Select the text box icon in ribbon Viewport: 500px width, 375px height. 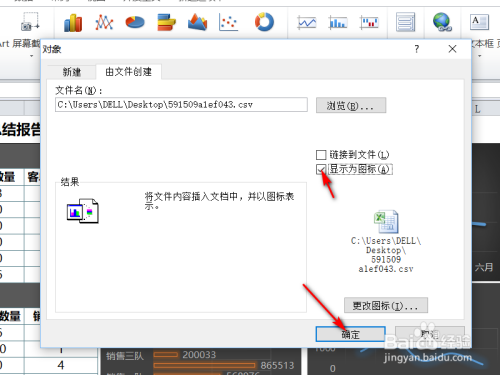[x=479, y=22]
